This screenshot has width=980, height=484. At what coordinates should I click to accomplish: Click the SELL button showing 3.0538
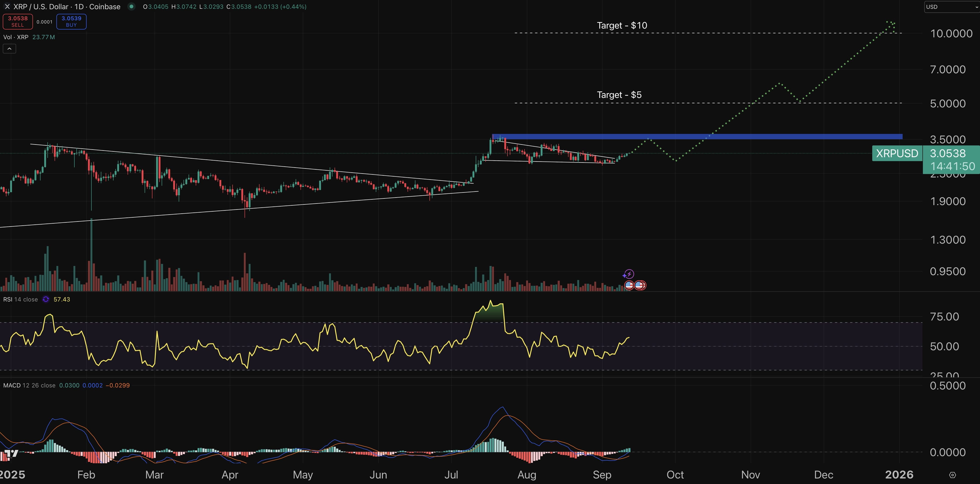pyautogui.click(x=17, y=21)
